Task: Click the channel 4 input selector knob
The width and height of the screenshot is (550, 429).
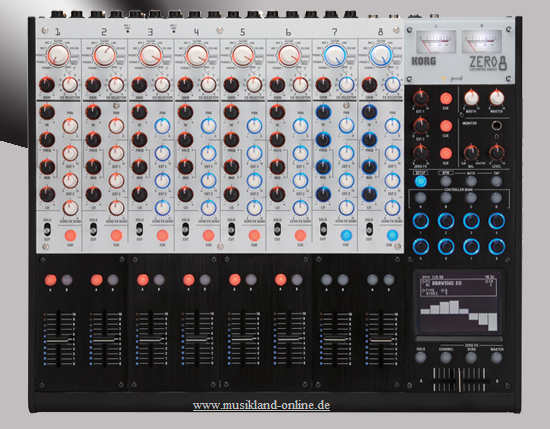Action: click(x=197, y=55)
